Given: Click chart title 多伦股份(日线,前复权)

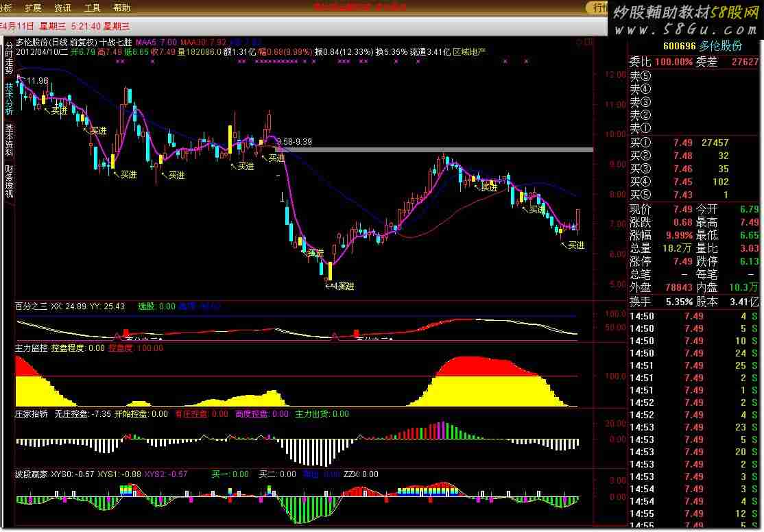Looking at the screenshot, I should click(x=56, y=43).
